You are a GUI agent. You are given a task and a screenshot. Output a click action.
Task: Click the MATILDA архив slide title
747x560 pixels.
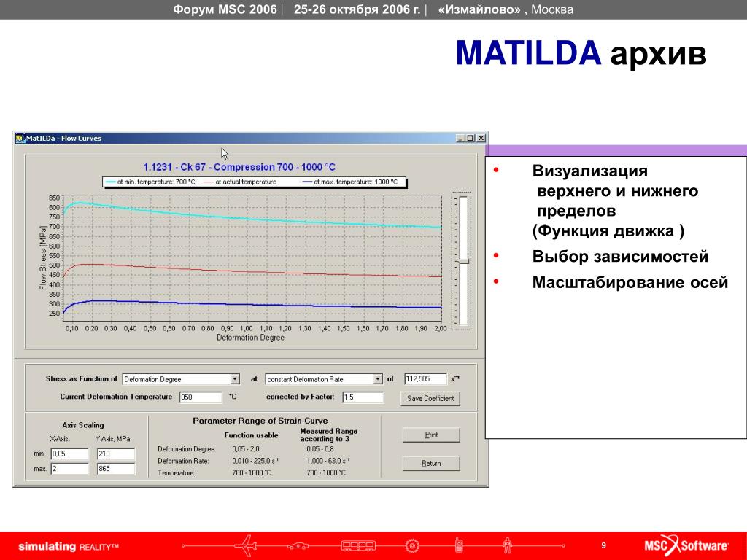(x=581, y=52)
